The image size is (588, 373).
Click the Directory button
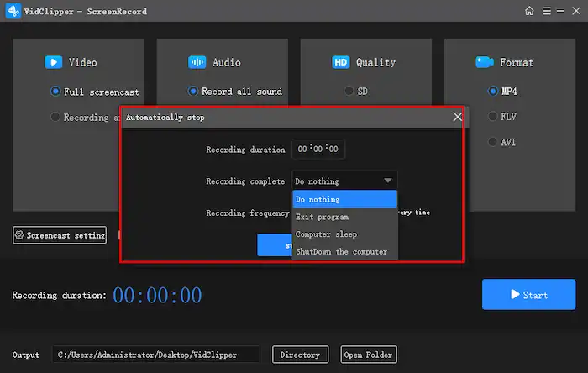pos(300,355)
